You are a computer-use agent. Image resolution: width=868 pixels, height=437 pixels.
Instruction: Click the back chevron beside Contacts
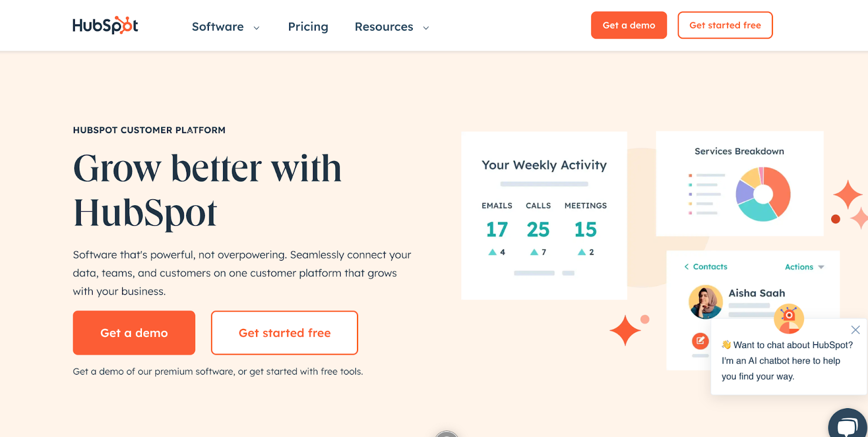coord(686,267)
